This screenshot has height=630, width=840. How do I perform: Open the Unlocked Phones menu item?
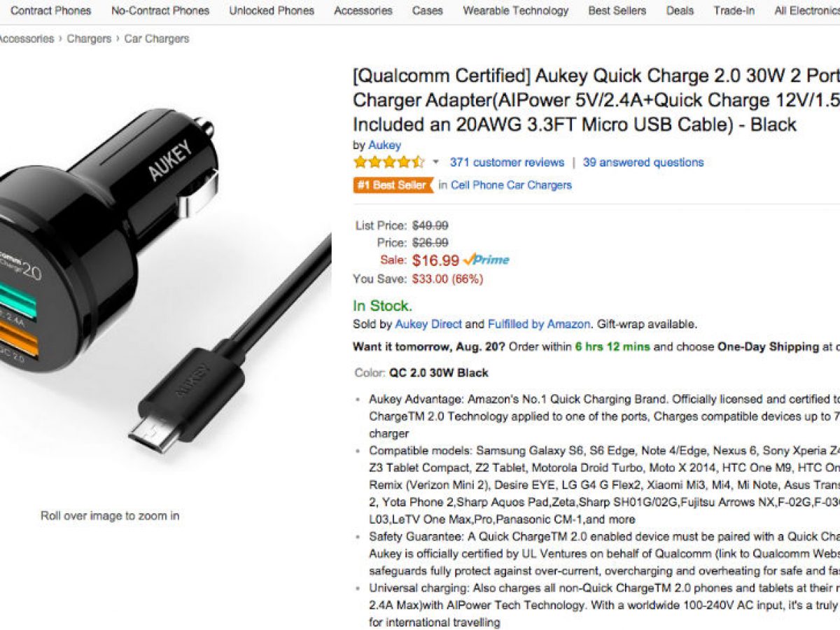pos(272,10)
